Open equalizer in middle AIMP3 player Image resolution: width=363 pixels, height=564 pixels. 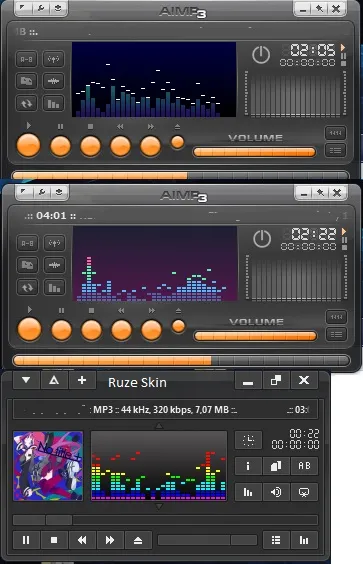(55, 288)
